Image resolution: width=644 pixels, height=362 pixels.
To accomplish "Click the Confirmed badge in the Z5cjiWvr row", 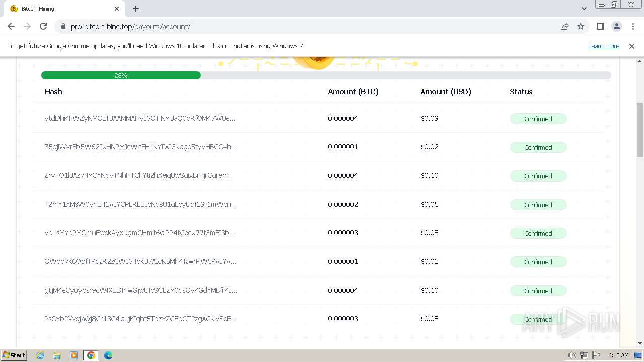I will 538,147.
